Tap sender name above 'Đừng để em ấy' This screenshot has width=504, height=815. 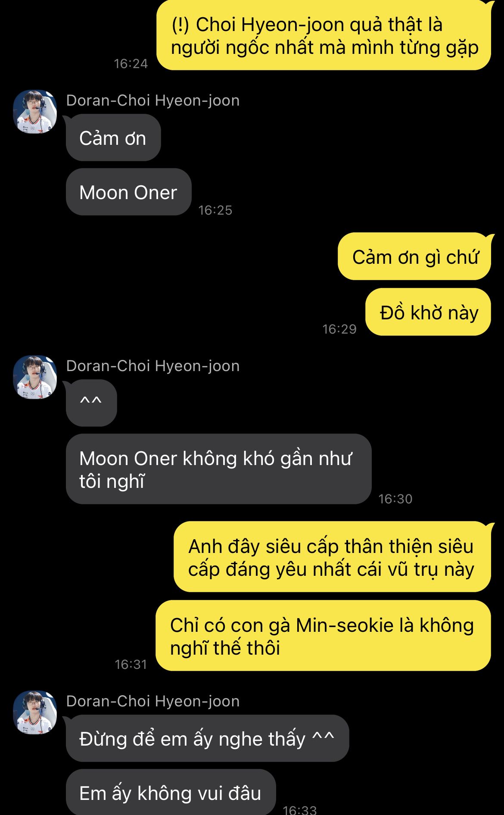pyautogui.click(x=153, y=701)
